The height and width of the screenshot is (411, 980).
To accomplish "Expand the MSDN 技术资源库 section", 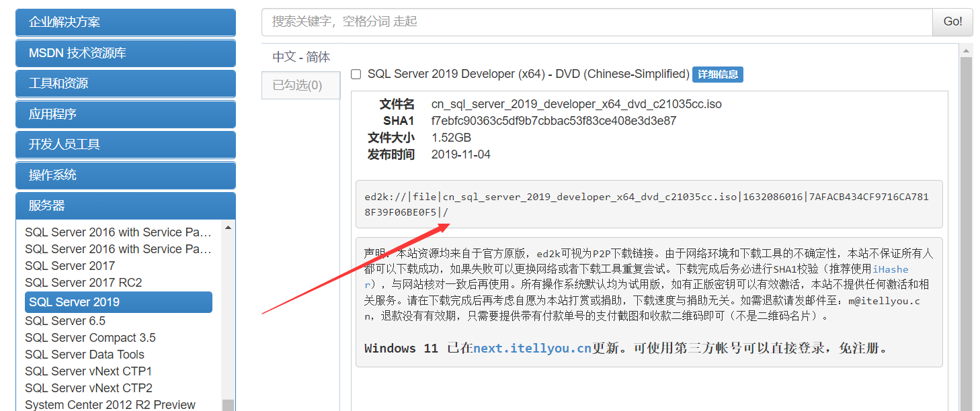I will point(126,53).
